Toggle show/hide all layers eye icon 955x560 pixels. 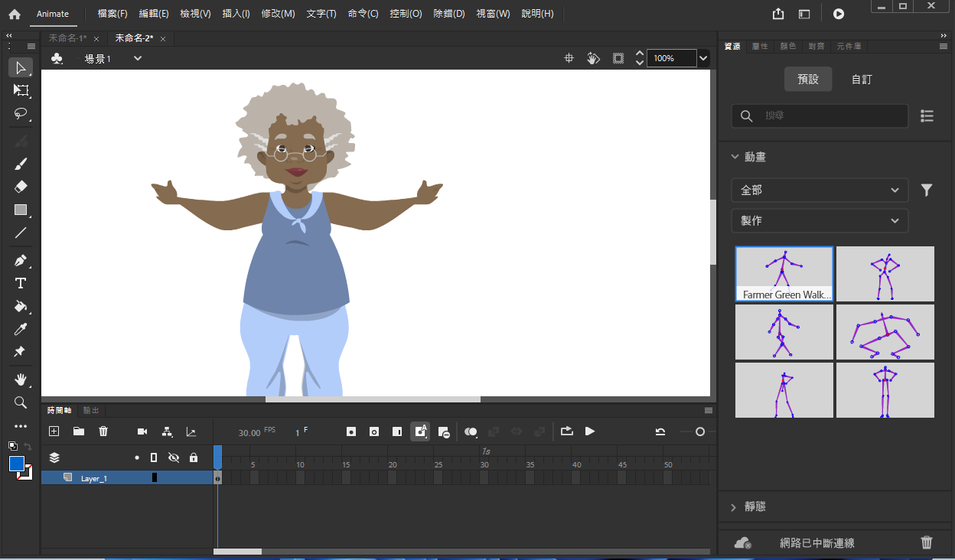174,457
